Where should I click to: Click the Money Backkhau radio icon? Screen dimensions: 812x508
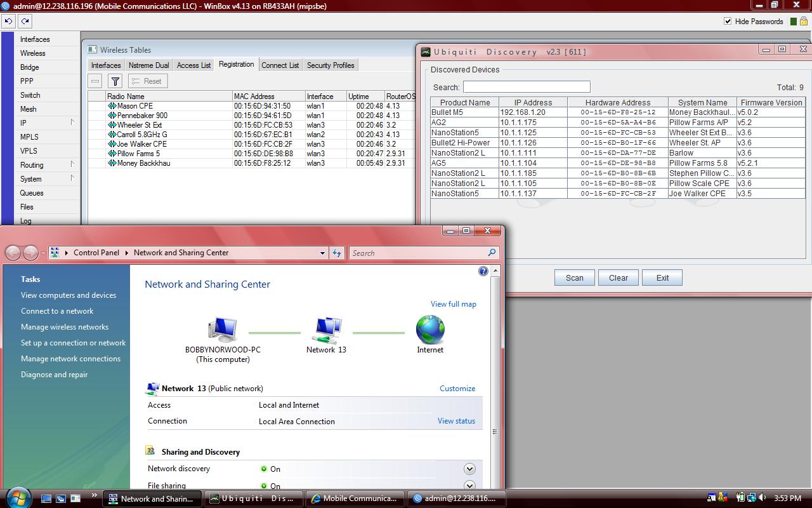(x=112, y=163)
